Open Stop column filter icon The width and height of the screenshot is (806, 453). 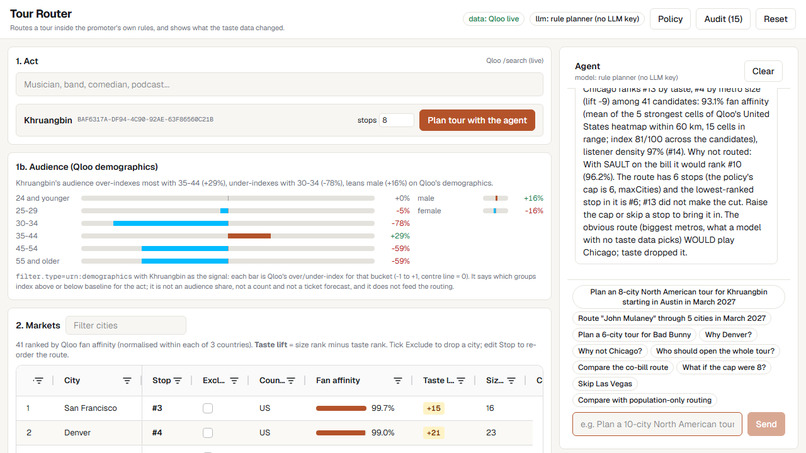(178, 380)
